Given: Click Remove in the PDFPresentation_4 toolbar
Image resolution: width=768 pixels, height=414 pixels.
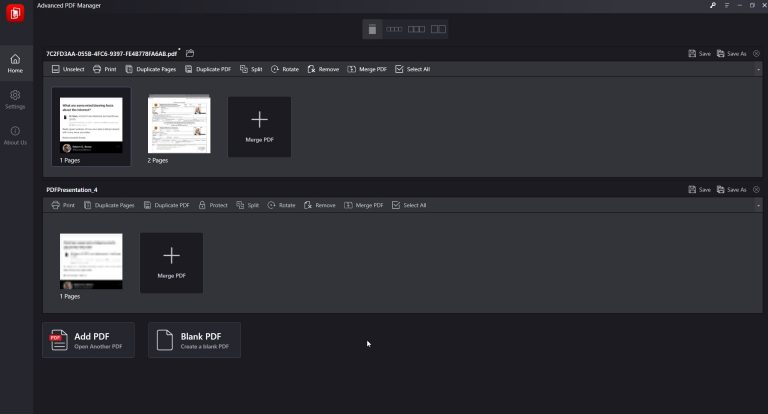Looking at the screenshot, I should click(320, 205).
